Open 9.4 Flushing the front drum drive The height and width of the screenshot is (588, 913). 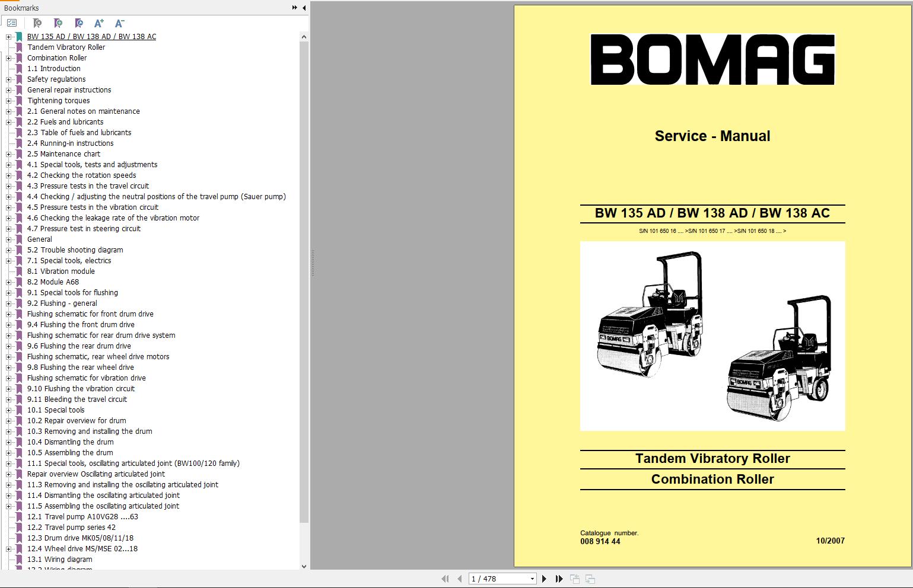pos(81,325)
